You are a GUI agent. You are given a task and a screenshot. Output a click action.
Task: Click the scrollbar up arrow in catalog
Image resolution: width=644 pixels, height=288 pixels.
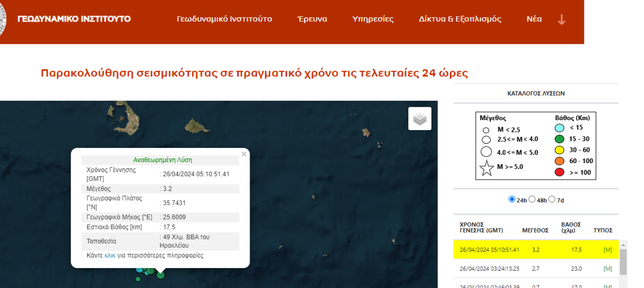pyautogui.click(x=623, y=245)
